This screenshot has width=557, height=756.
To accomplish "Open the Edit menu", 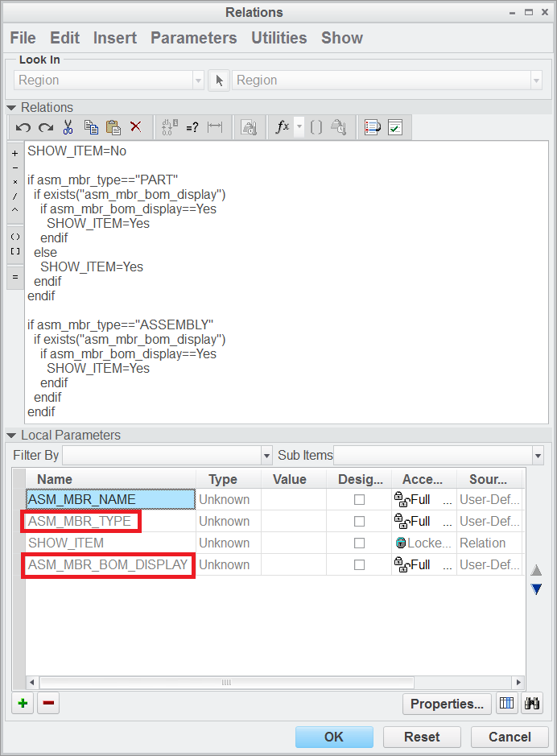I will coord(64,38).
